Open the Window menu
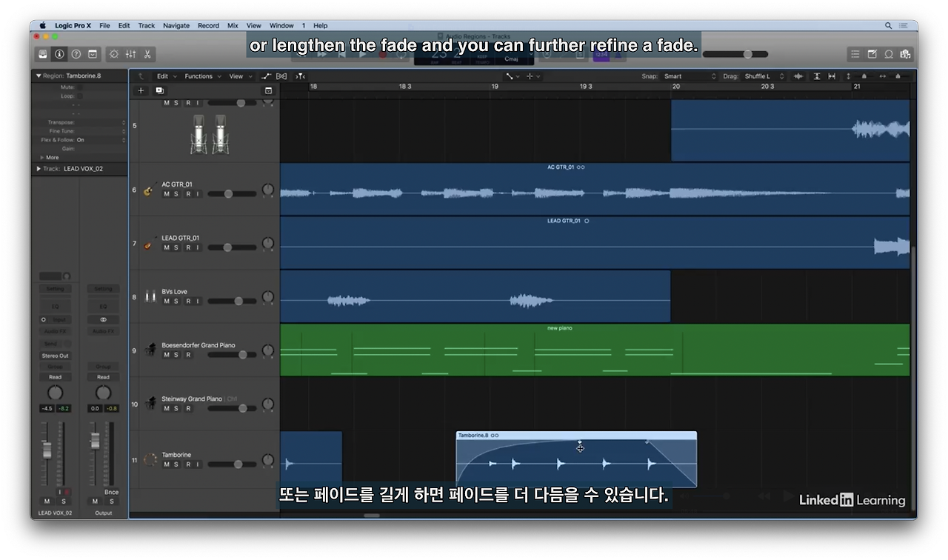Image resolution: width=948 pixels, height=560 pixels. coord(281,25)
